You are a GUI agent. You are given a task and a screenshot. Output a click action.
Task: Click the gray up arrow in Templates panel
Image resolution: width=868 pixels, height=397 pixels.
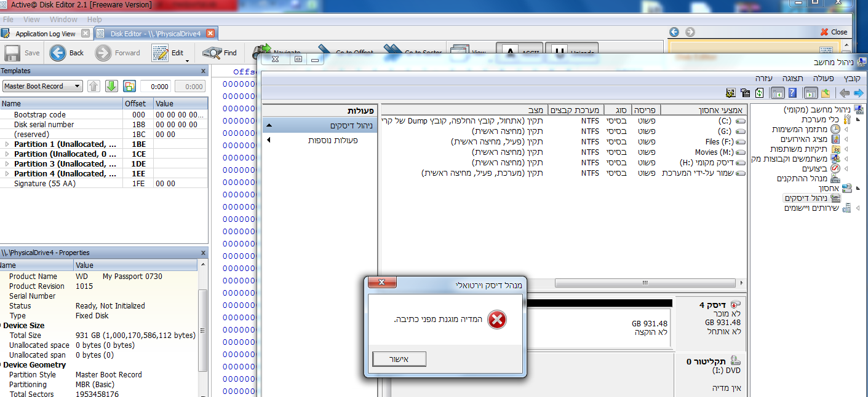pos(94,86)
